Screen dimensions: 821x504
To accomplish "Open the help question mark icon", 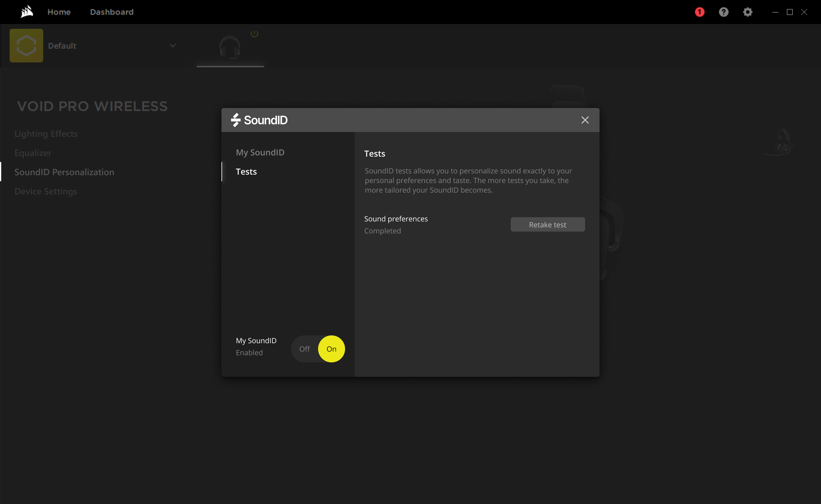I will 723,12.
